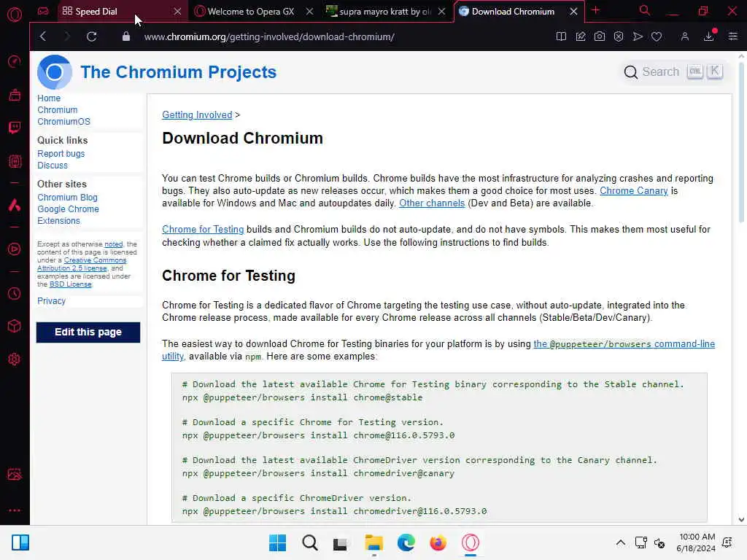Open the Other channels link

(432, 203)
